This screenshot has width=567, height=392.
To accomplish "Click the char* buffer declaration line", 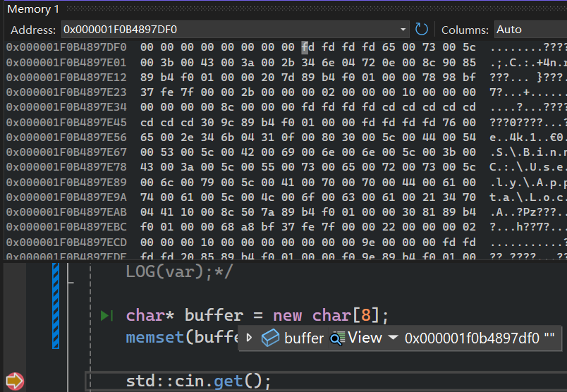I will (x=257, y=315).
